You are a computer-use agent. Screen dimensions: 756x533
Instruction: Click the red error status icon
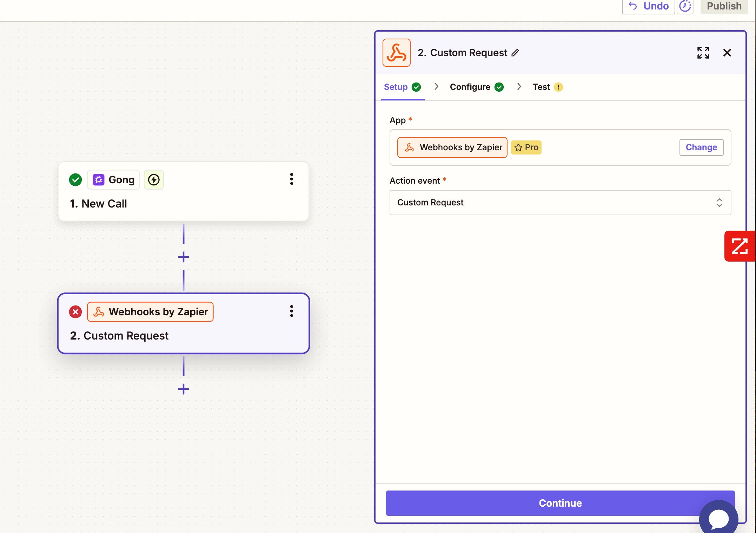click(x=75, y=312)
